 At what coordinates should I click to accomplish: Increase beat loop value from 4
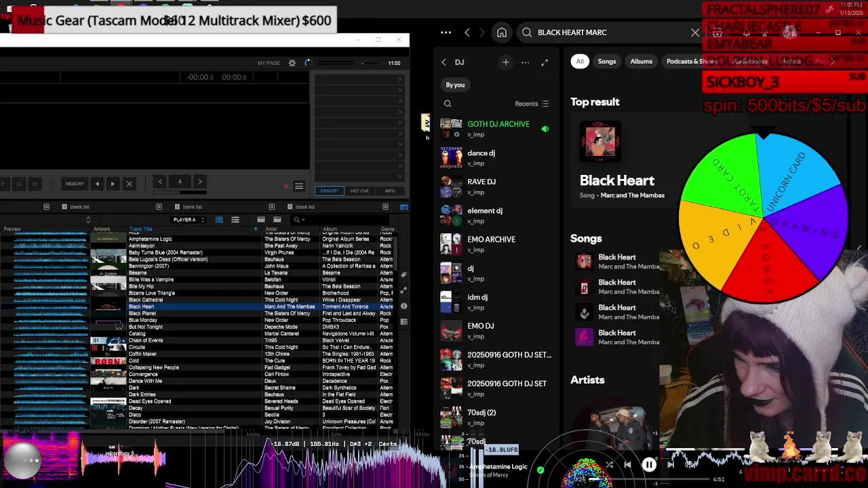199,182
